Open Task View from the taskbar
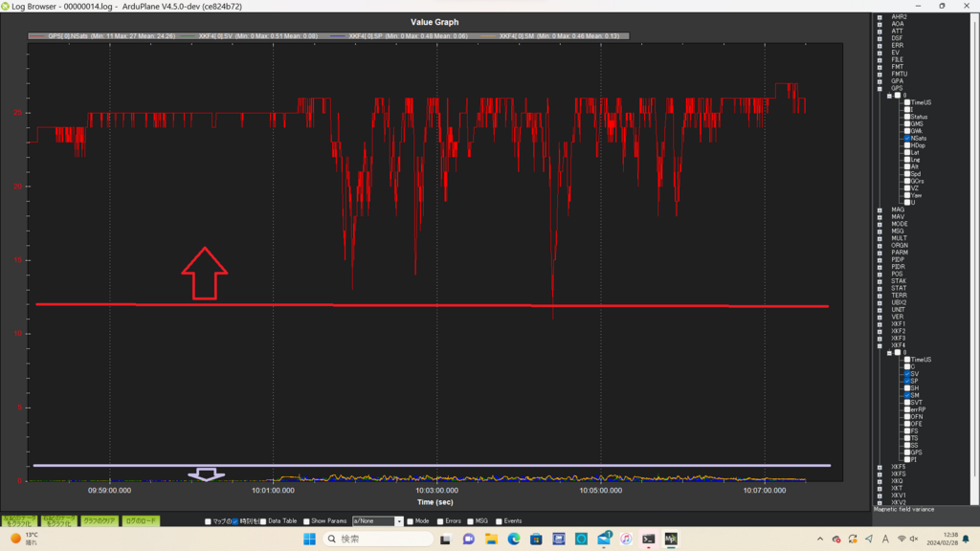The width and height of the screenshot is (980, 551). 445,540
